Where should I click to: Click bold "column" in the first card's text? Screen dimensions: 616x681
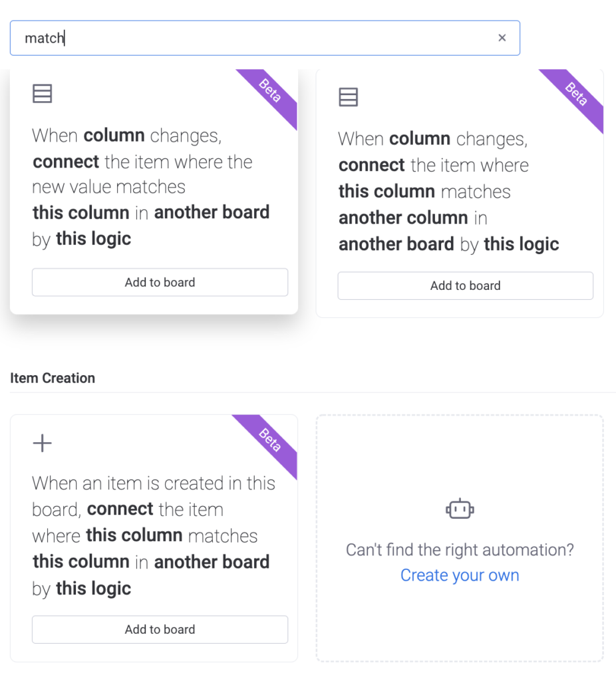tap(114, 136)
